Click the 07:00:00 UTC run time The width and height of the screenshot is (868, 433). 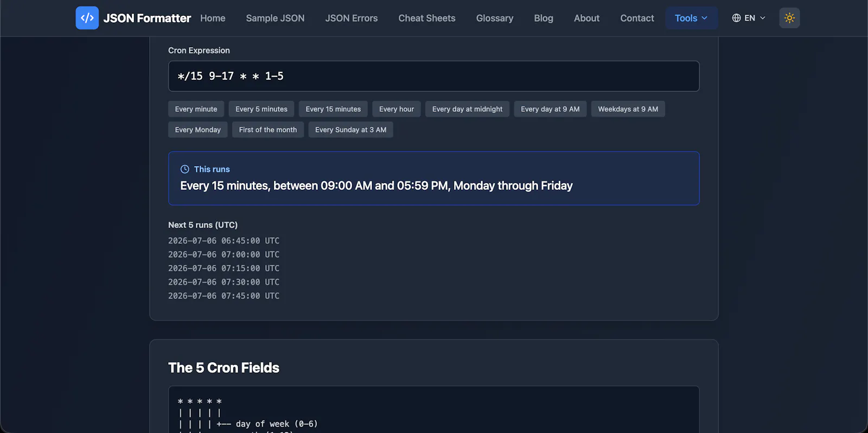tap(224, 254)
